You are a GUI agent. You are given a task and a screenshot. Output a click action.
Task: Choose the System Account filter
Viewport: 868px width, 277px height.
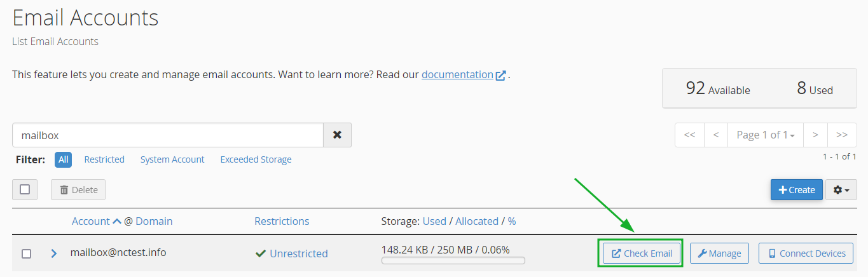click(172, 159)
